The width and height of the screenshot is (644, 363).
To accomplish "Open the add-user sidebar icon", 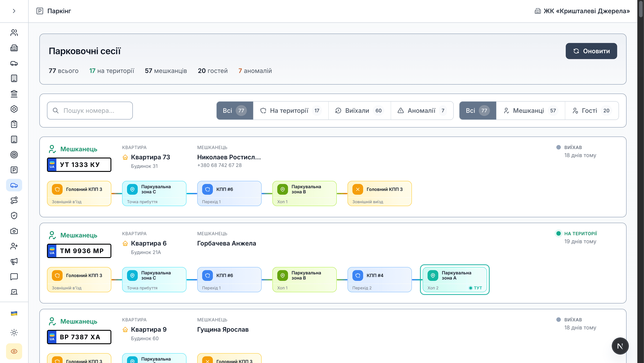I will (x=14, y=246).
